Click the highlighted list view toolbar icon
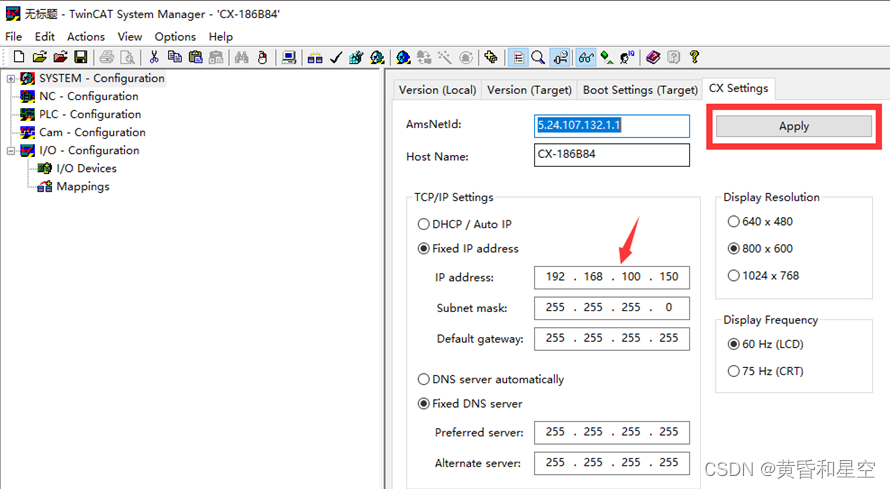Image resolution: width=890 pixels, height=489 pixels. click(518, 57)
